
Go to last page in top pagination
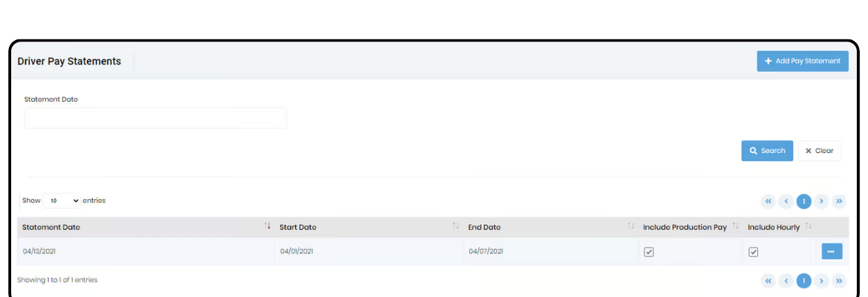tap(839, 201)
